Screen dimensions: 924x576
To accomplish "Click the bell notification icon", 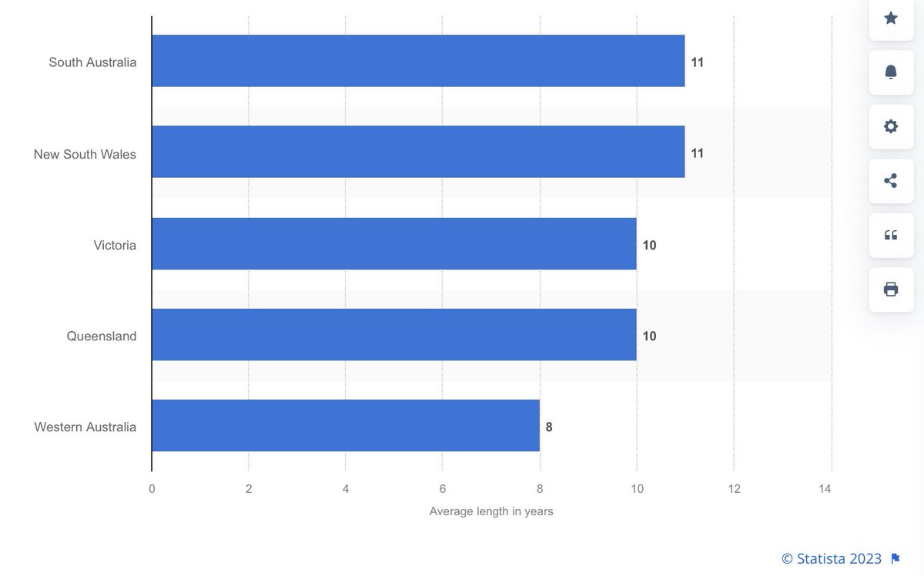I will [x=891, y=72].
